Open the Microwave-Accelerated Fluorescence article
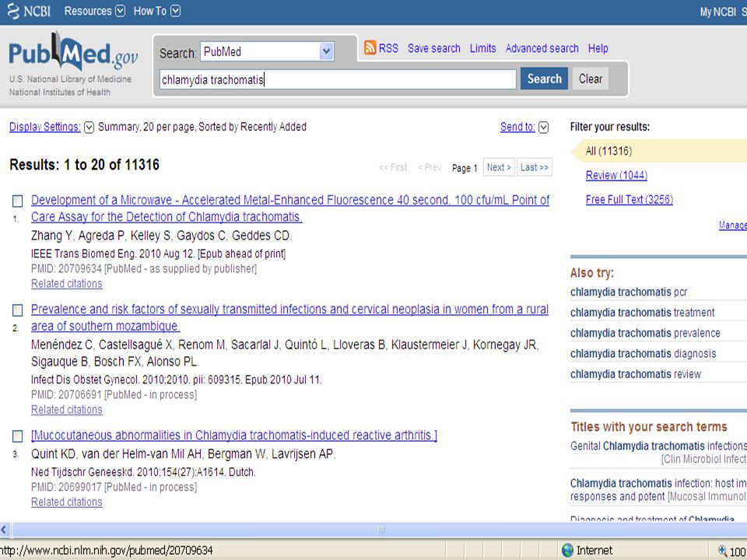The height and width of the screenshot is (560, 747). coord(290,208)
